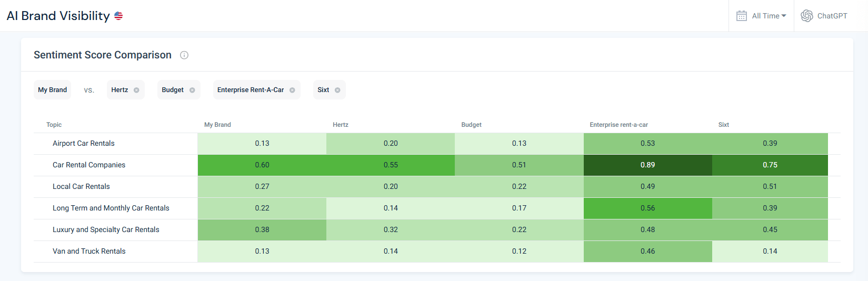The height and width of the screenshot is (281, 868).
Task: Click Budget 0.51 cell
Action: coord(519,165)
